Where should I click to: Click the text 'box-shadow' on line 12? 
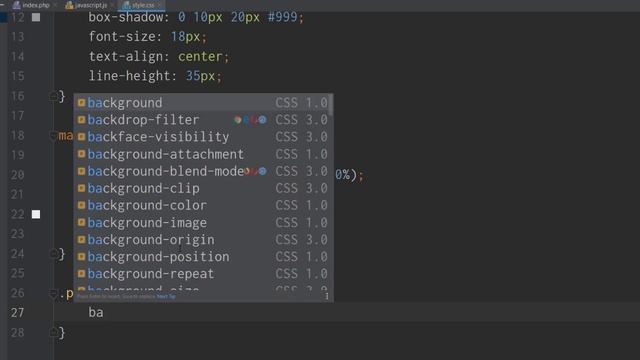tap(126, 17)
